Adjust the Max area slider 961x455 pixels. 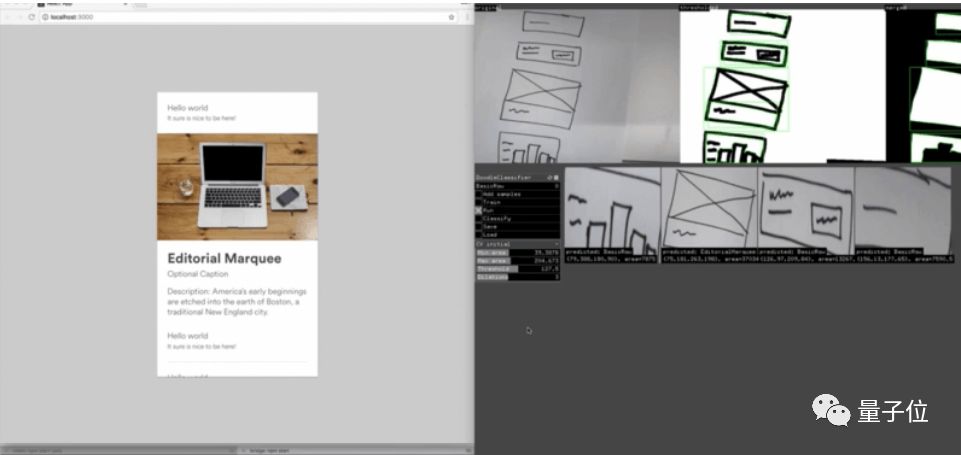click(518, 261)
